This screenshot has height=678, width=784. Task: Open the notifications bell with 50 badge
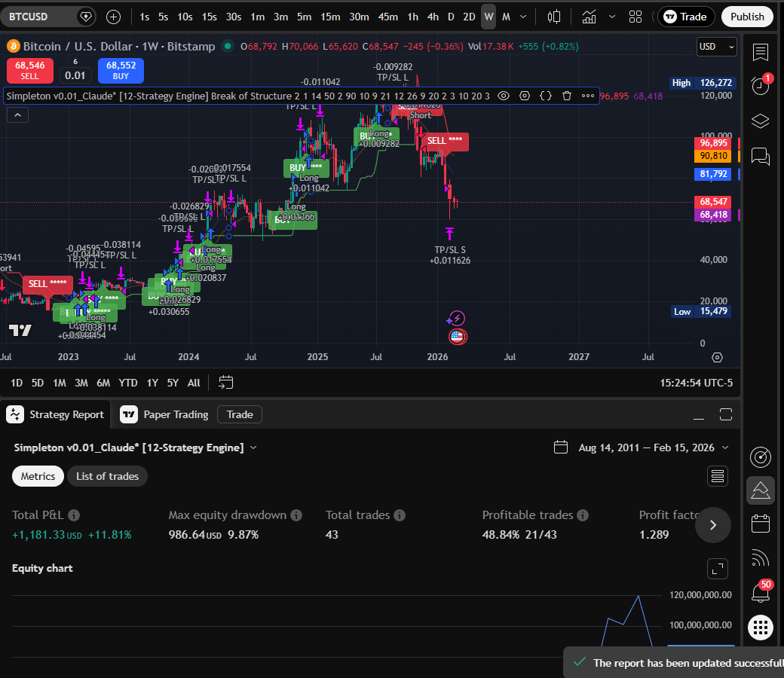pos(759,593)
